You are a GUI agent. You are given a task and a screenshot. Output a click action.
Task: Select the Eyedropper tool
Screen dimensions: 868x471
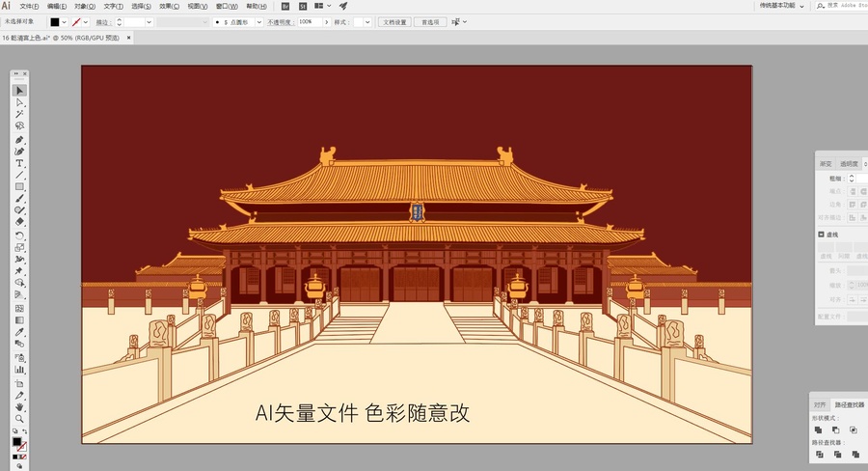click(19, 331)
